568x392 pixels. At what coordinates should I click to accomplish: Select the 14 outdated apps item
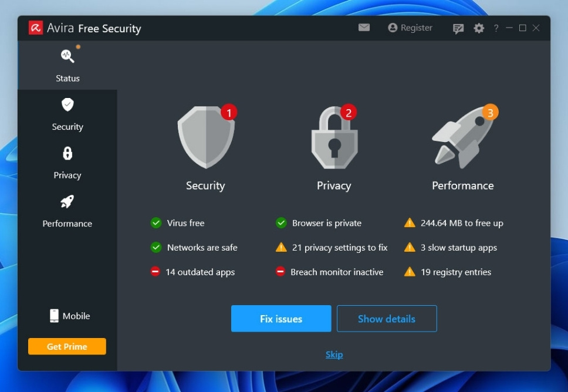200,272
